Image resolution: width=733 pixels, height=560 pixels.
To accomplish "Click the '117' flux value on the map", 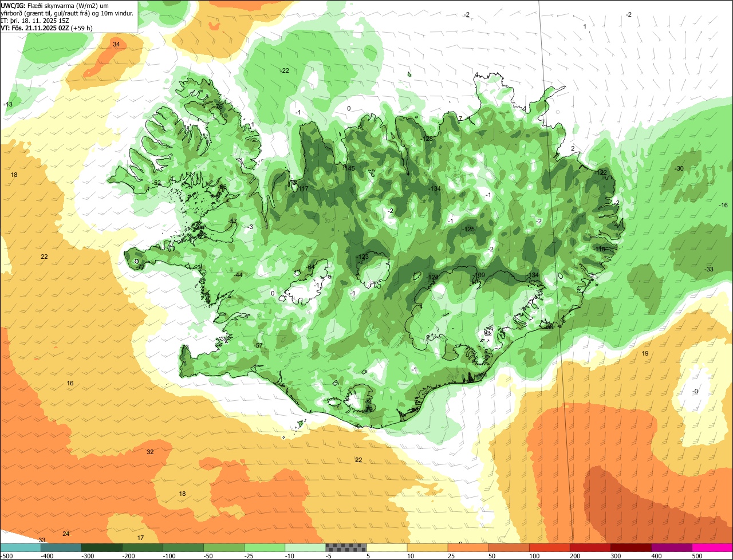I will tap(303, 188).
